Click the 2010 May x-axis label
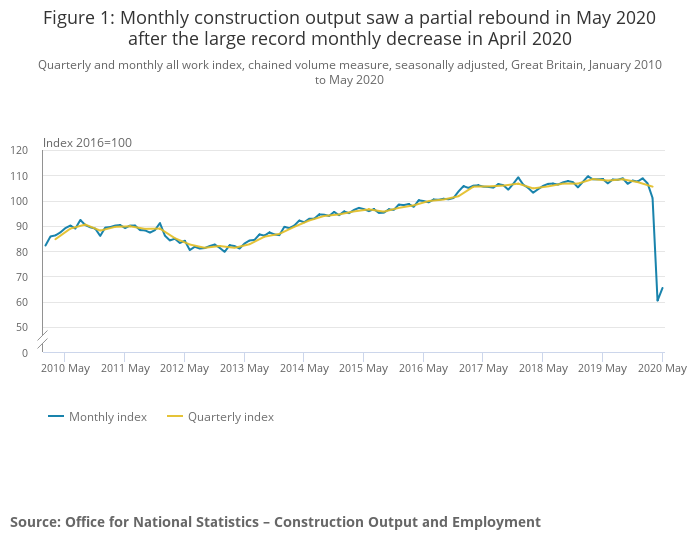 (x=65, y=368)
